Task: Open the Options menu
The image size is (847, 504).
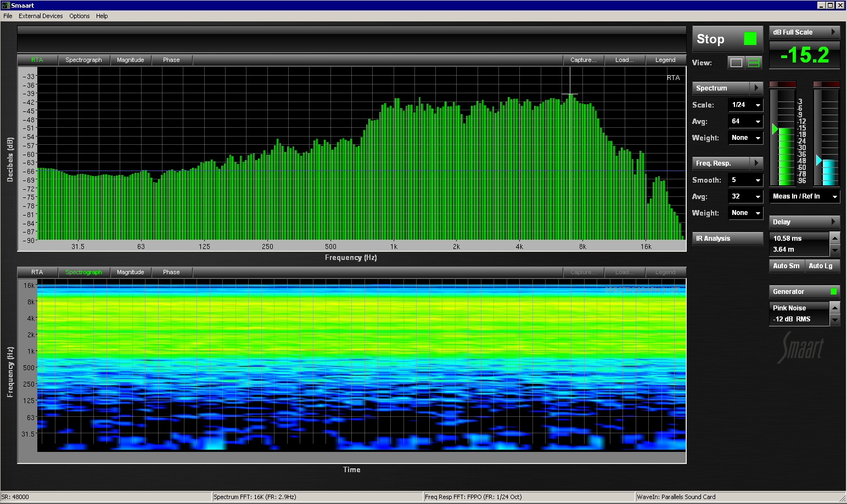Action: [x=80, y=16]
